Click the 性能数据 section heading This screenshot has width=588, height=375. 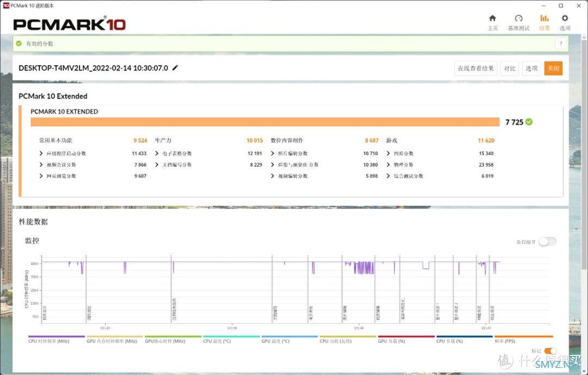tap(33, 222)
